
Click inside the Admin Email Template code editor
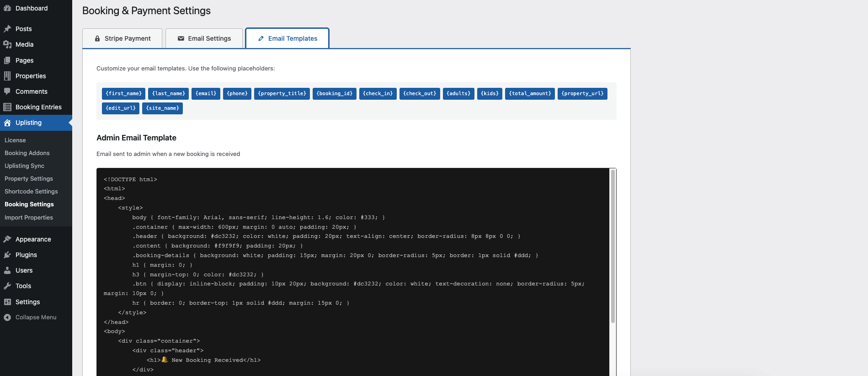pos(353,272)
